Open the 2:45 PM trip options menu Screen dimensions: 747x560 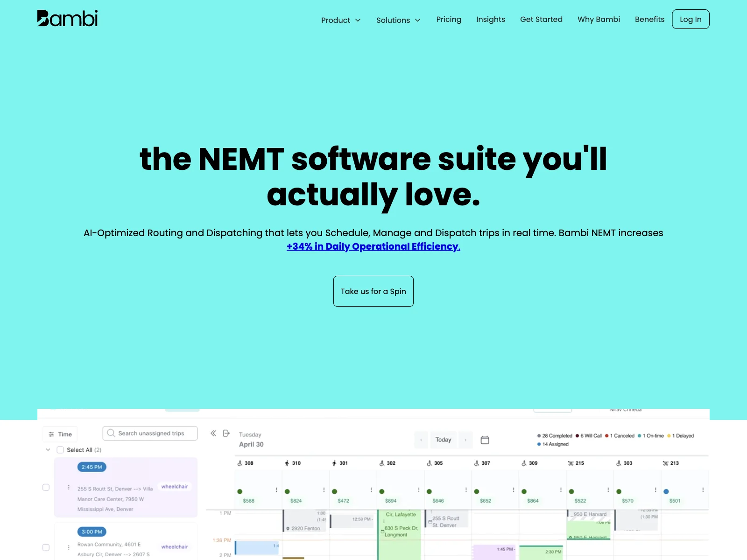click(69, 487)
